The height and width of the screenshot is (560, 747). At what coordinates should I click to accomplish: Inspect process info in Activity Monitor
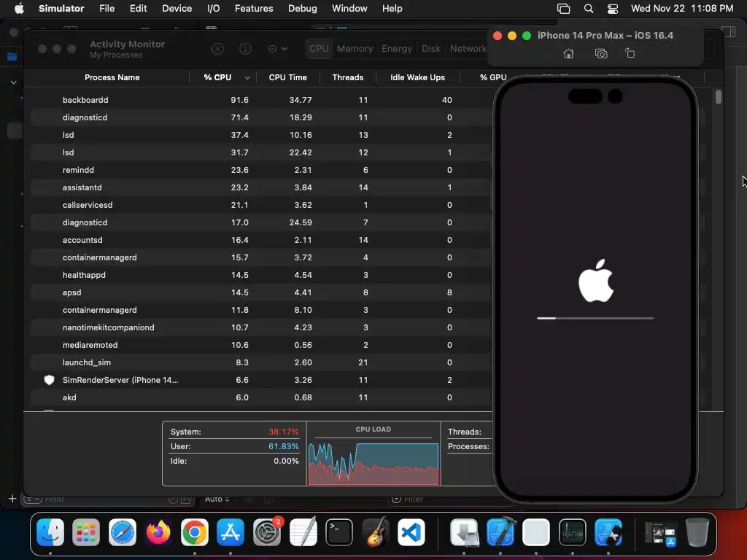[x=245, y=49]
